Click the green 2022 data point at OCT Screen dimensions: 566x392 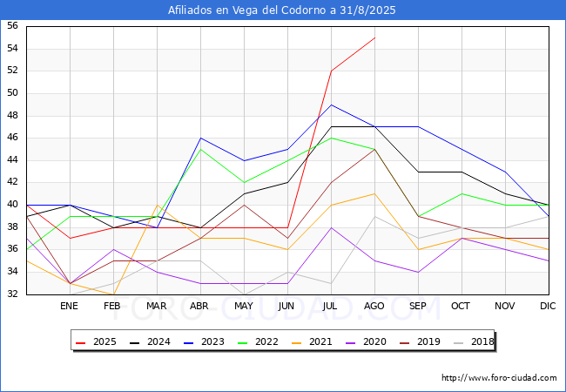coord(462,194)
